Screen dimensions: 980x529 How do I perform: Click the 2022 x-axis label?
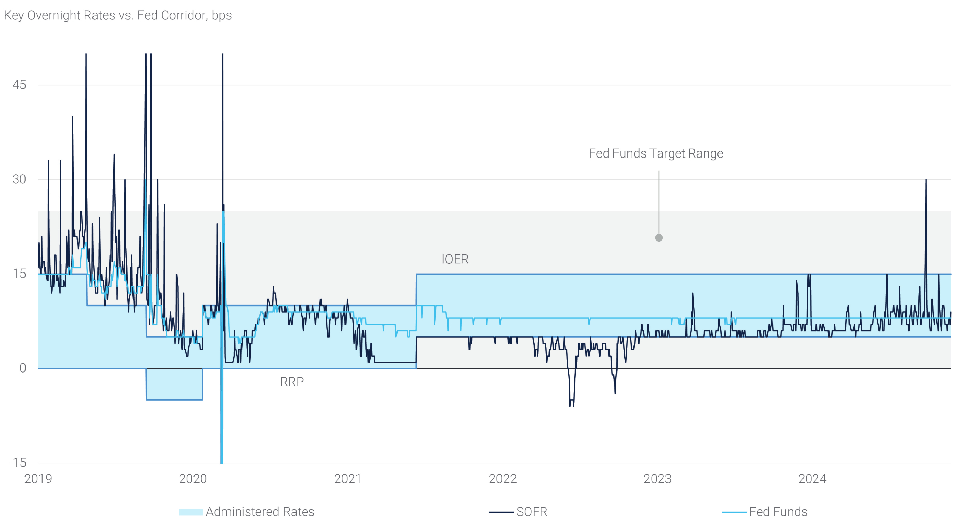(503, 479)
